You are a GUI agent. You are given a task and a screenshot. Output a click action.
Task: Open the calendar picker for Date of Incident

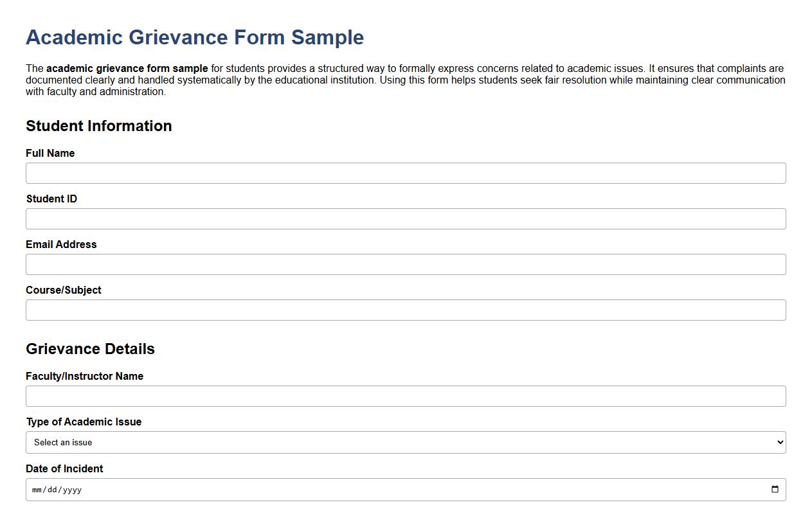(776, 489)
